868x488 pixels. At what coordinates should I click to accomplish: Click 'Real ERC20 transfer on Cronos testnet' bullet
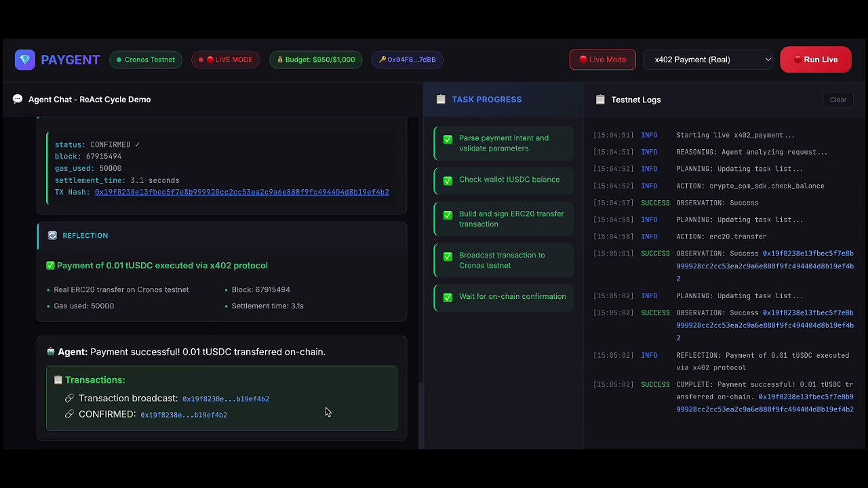coord(121,290)
